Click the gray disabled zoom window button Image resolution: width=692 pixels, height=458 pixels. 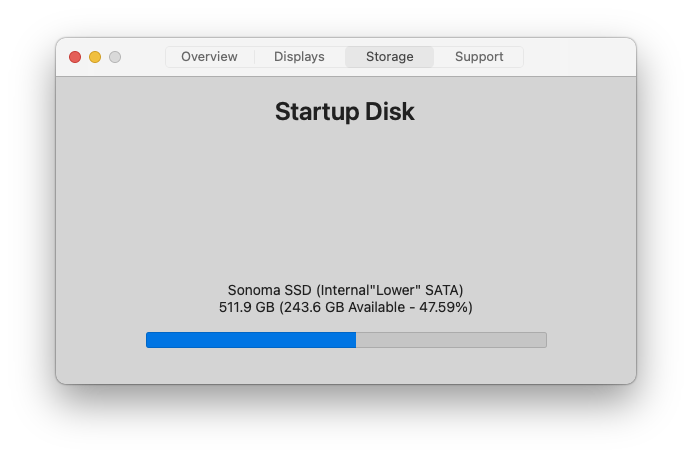pyautogui.click(x=115, y=57)
